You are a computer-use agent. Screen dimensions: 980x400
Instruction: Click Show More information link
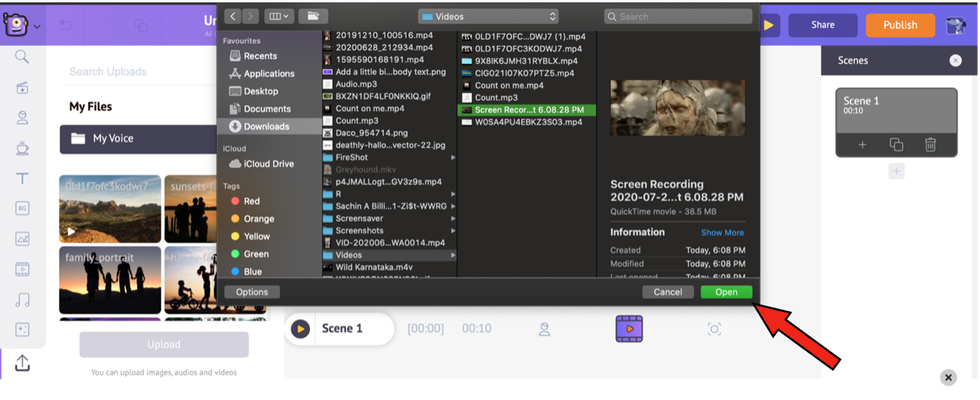pyautogui.click(x=722, y=233)
